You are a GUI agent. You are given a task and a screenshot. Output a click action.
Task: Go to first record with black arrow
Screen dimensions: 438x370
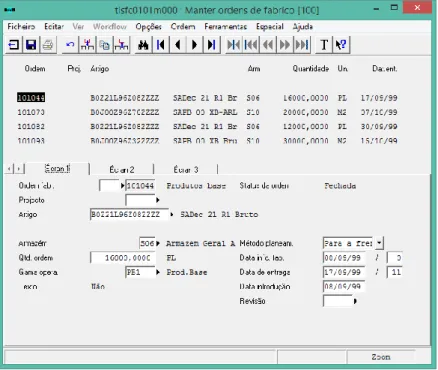pyautogui.click(x=160, y=44)
